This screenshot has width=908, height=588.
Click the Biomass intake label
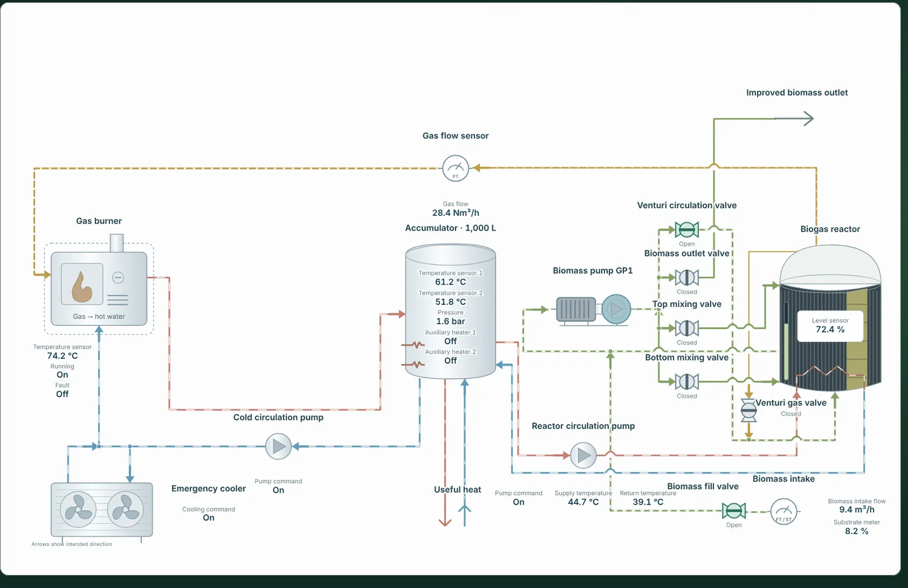(x=784, y=479)
